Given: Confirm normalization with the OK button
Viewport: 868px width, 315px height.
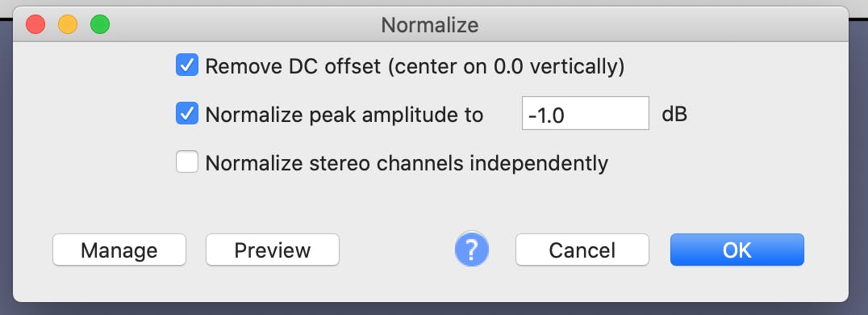Looking at the screenshot, I should click(737, 250).
